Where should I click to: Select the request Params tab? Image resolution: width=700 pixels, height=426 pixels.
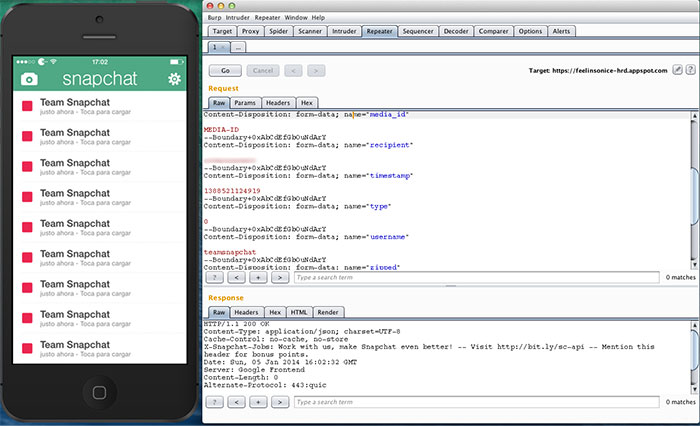coord(245,103)
